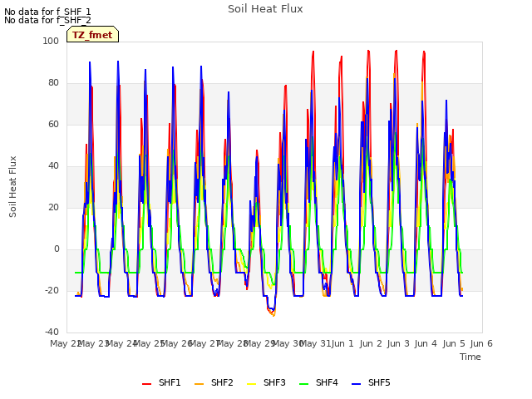Click the Jun 1 x-axis date label
This screenshot has width=532, height=399.
[x=342, y=343]
